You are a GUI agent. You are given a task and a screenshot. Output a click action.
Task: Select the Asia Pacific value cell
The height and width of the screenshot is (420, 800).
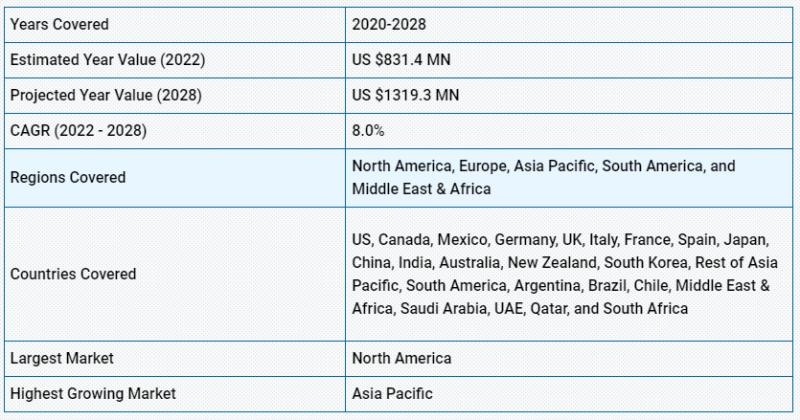[569, 394]
